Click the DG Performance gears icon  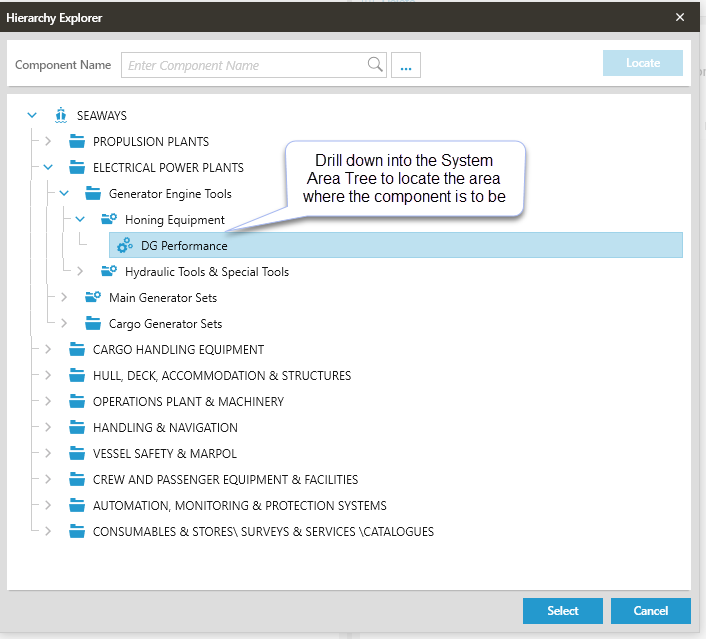[125, 246]
